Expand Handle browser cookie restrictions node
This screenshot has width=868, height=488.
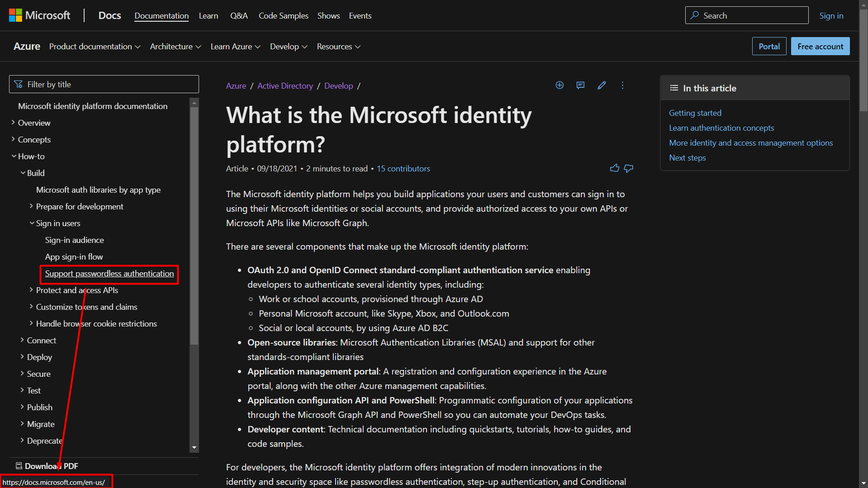(31, 323)
